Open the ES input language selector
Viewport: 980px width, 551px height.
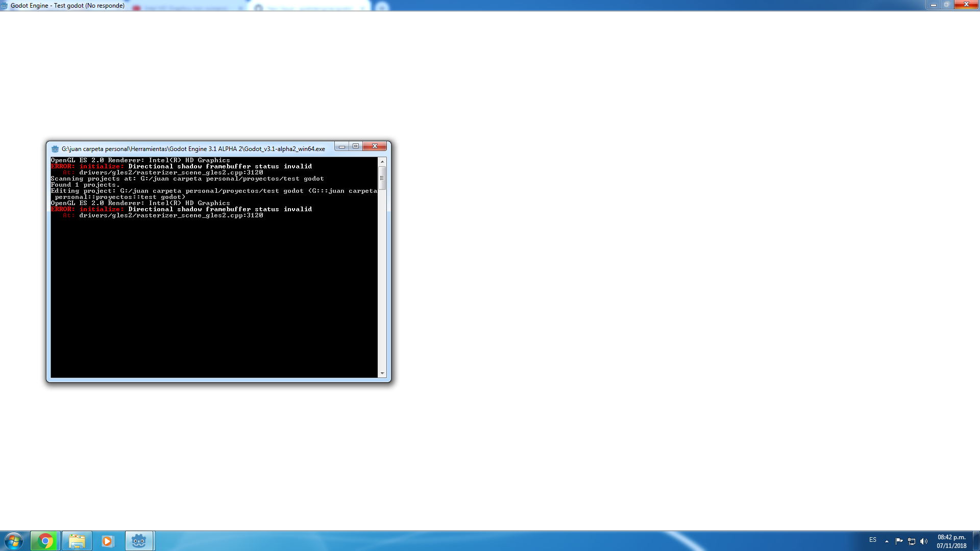click(873, 540)
